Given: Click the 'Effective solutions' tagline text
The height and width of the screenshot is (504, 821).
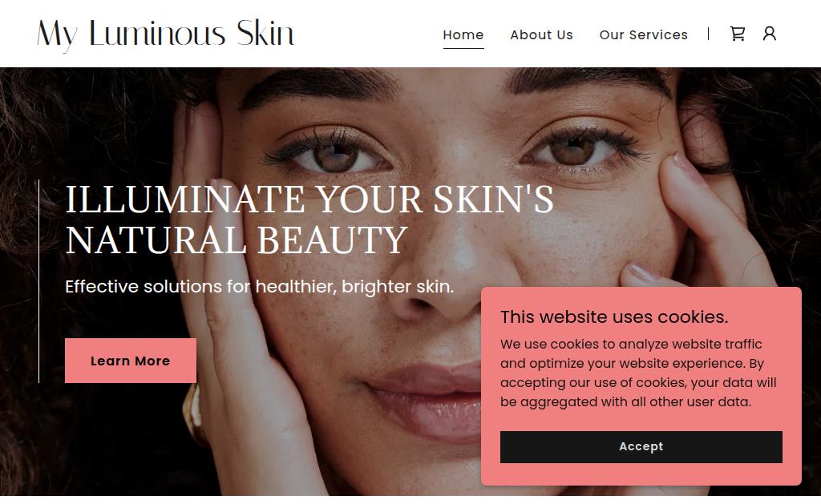Looking at the screenshot, I should tap(259, 287).
